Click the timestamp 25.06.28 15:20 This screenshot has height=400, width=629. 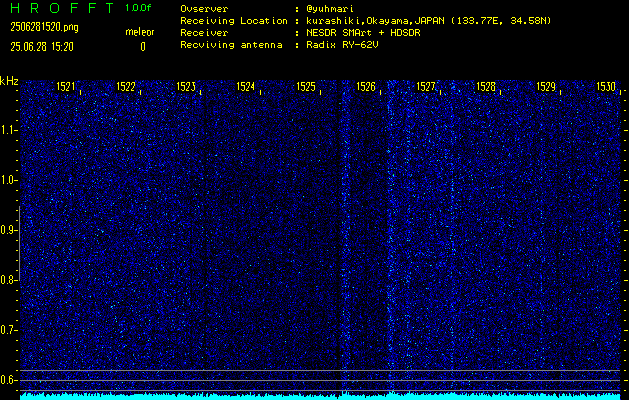coord(42,47)
